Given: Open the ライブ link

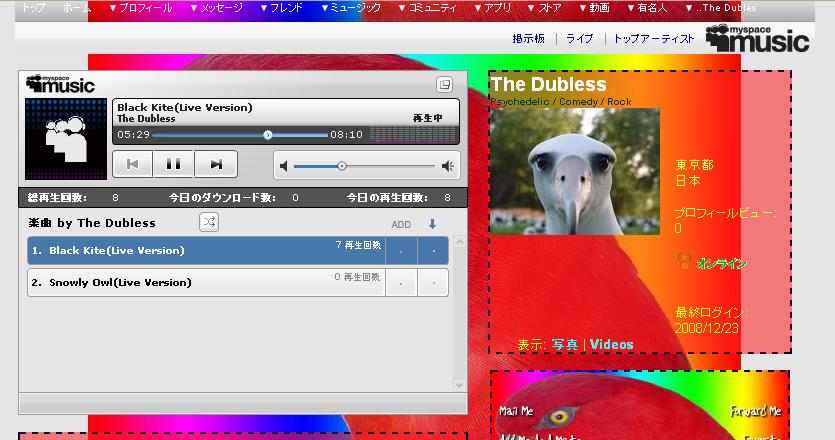Looking at the screenshot, I should (x=579, y=38).
